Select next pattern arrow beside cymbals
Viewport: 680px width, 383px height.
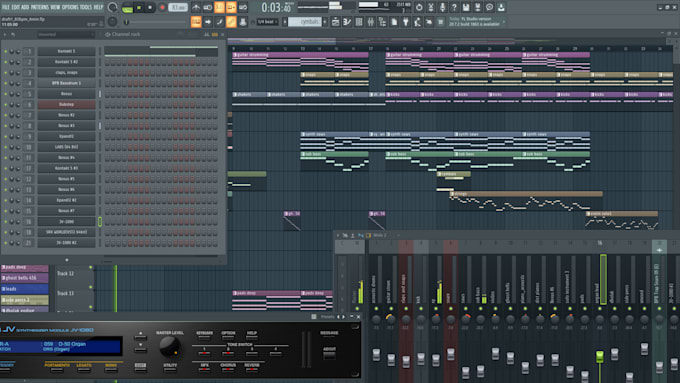click(x=325, y=22)
